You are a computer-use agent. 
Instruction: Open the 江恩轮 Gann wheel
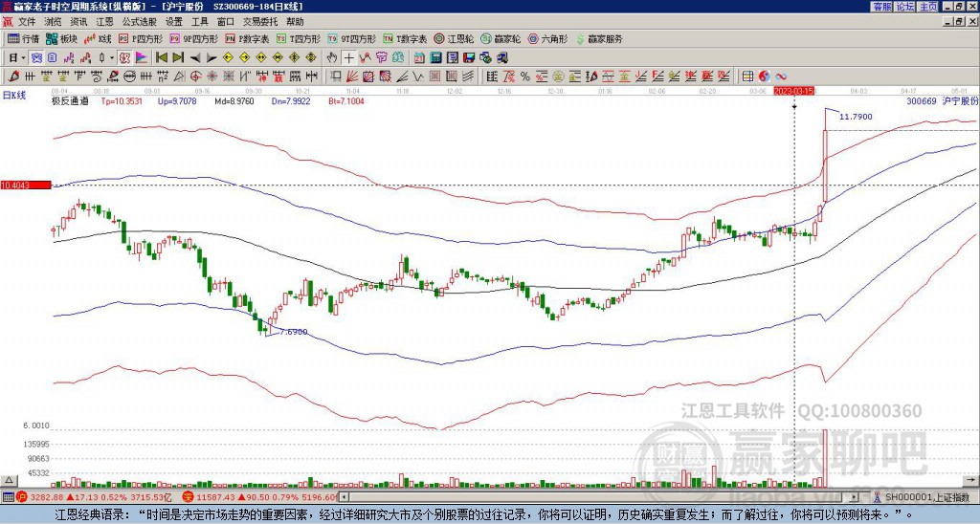coord(454,38)
